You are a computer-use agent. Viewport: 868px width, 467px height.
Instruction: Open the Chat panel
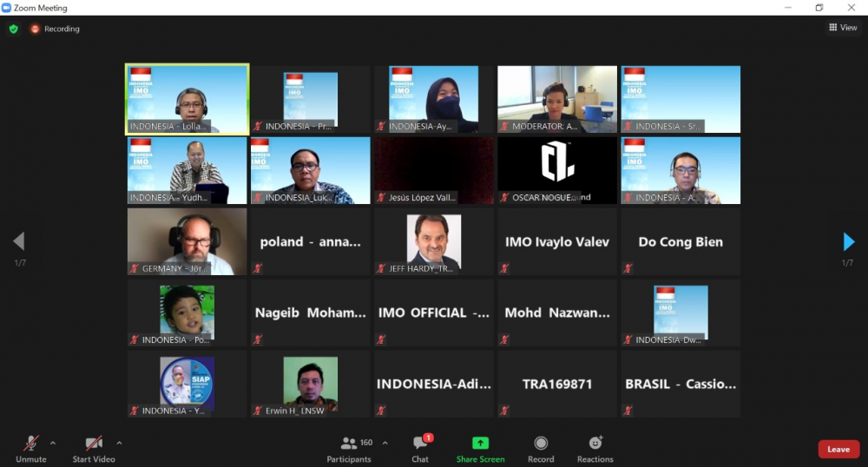[420, 450]
